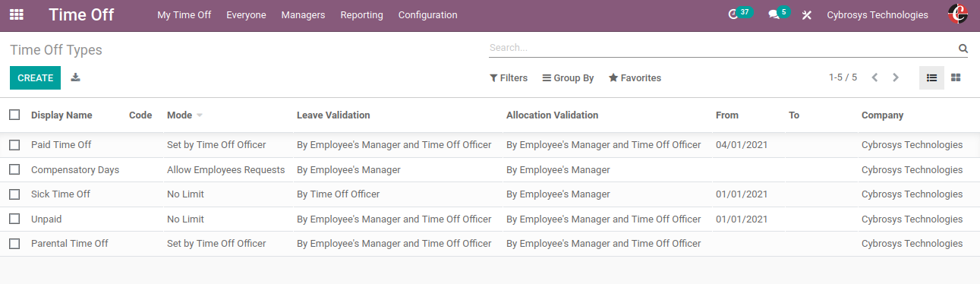Tick the Parental Time Off row checkbox
980x284 pixels.
click(x=14, y=244)
